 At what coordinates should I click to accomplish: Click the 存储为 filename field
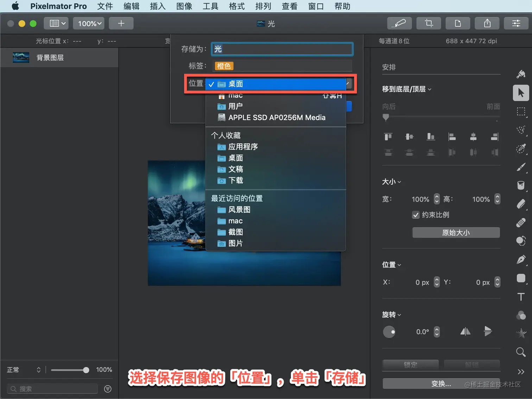282,49
